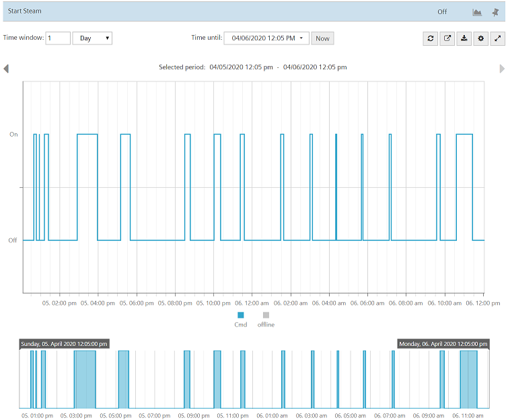Toggle Cmd series in legend
Viewport: 508px width, 420px height.
[240, 320]
